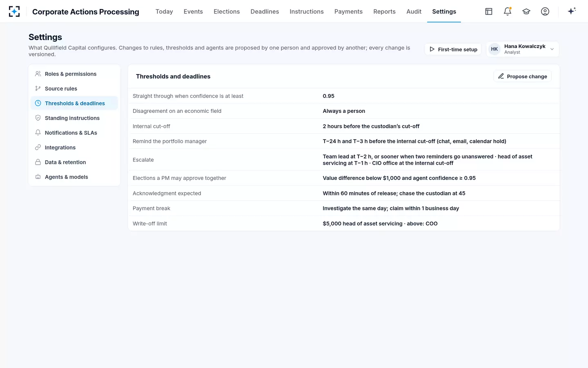The height and width of the screenshot is (368, 588).
Task: Click the Corporate Actions Processing logo icon
Action: [x=14, y=11]
